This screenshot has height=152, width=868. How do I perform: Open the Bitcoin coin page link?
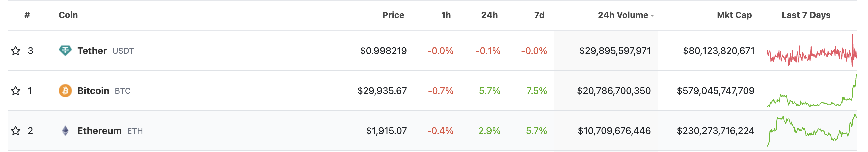coord(93,91)
